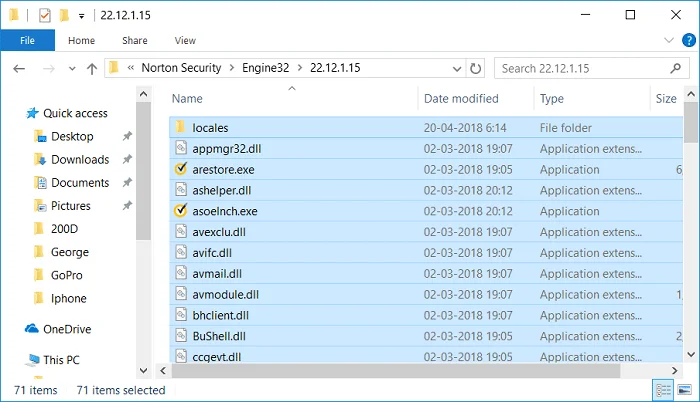Open Pictures in the navigation pane
700x402 pixels.
(x=71, y=206)
